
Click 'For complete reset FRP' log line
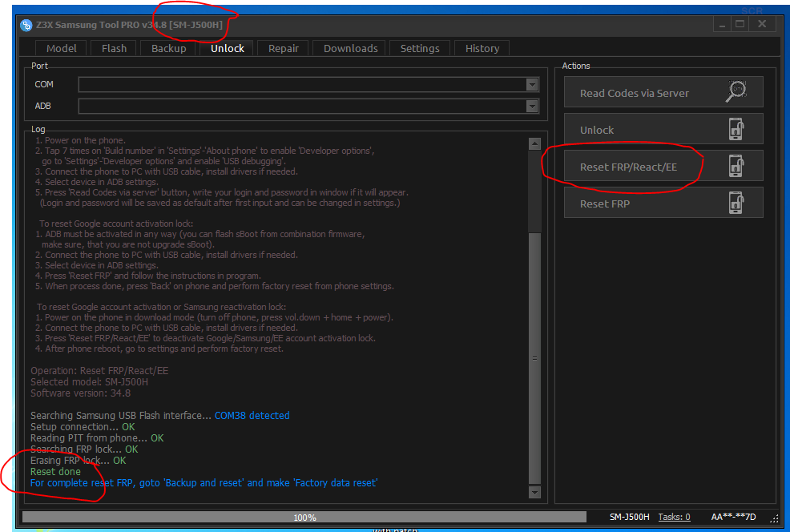pyautogui.click(x=204, y=482)
